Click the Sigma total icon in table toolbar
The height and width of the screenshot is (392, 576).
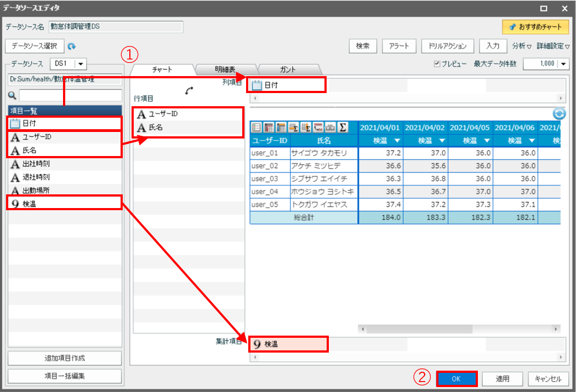click(343, 128)
